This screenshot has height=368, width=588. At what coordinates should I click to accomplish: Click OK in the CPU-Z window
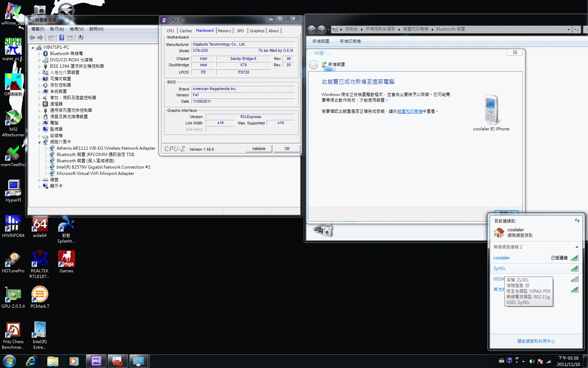[287, 149]
